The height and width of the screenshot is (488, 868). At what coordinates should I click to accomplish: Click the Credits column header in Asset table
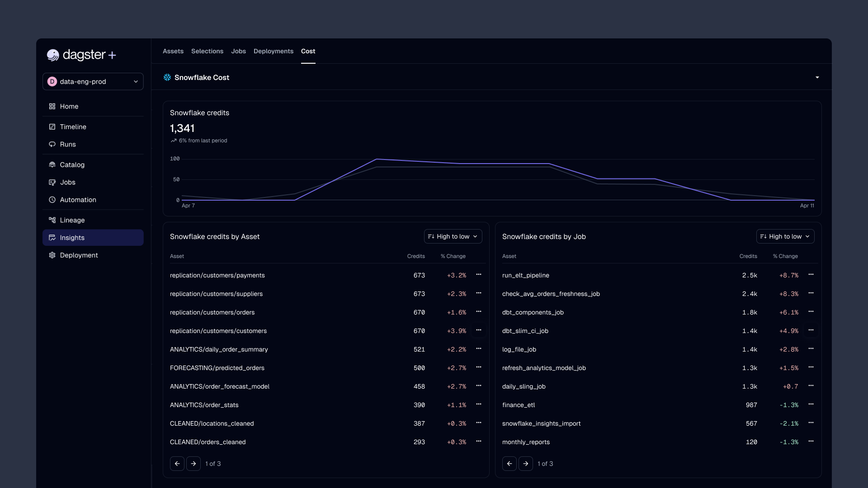416,256
